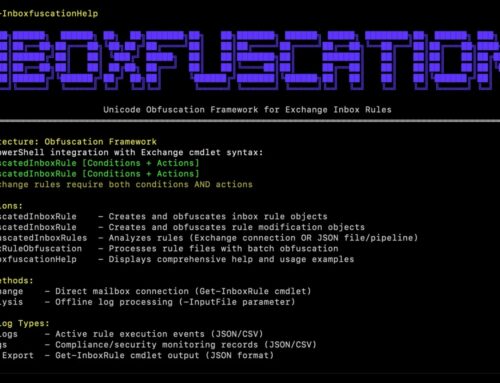Viewport: 500px width, 383px height.
Task: Click "Active rule execution events (JSON/CSV)"
Action: click(159, 334)
